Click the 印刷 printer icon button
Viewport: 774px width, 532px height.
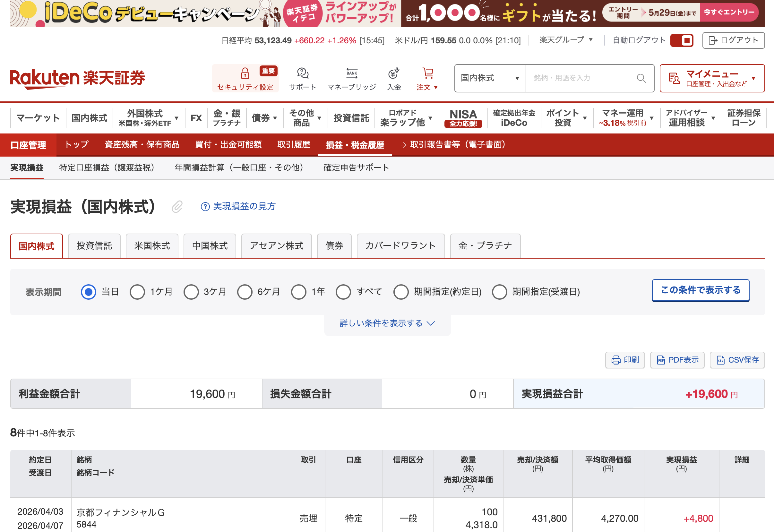point(616,360)
